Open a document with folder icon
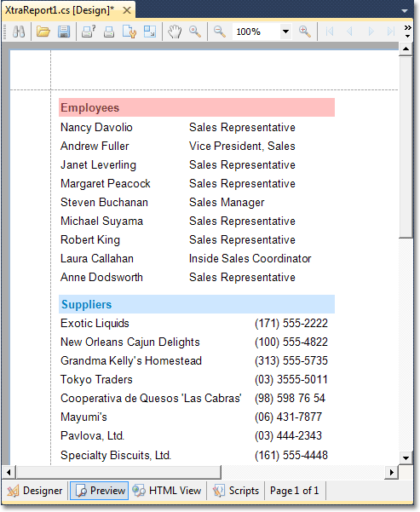This screenshot has height=512, width=420. [43, 32]
